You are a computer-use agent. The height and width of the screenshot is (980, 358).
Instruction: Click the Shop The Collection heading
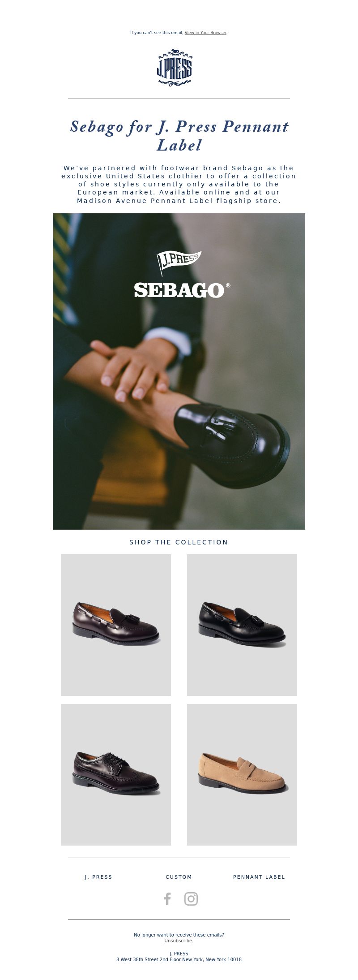[179, 542]
